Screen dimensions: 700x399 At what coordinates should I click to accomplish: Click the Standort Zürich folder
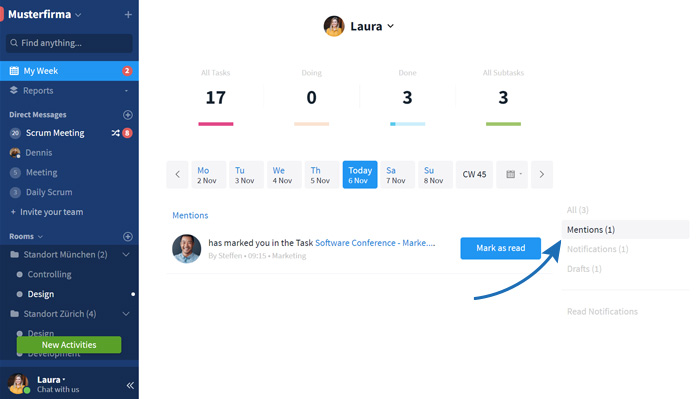pyautogui.click(x=59, y=314)
